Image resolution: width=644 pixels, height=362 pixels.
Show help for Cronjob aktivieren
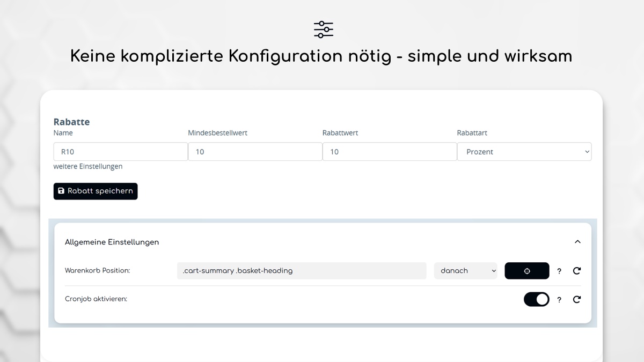point(559,300)
